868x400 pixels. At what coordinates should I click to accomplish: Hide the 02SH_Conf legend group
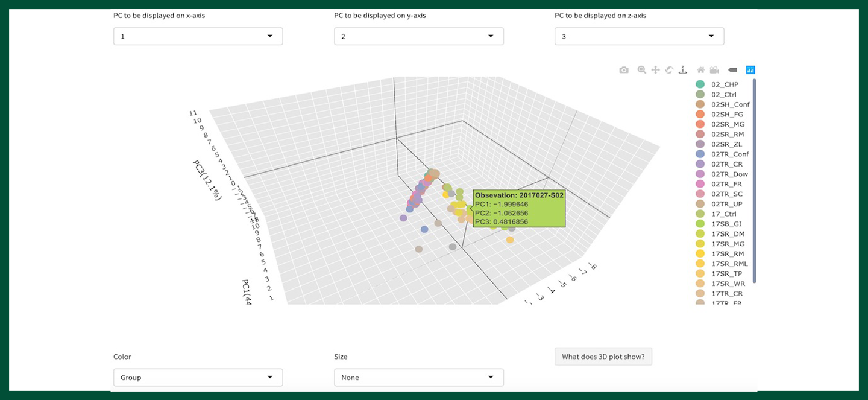point(722,104)
